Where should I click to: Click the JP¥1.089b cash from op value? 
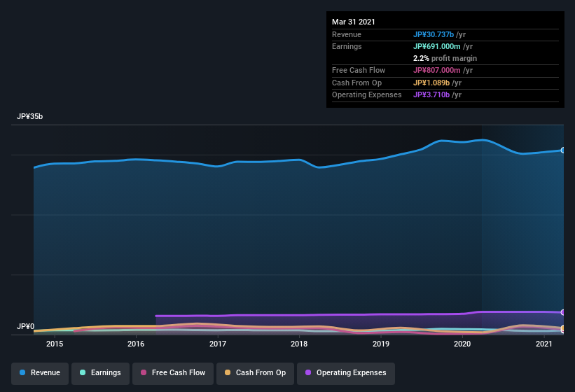[x=431, y=83]
